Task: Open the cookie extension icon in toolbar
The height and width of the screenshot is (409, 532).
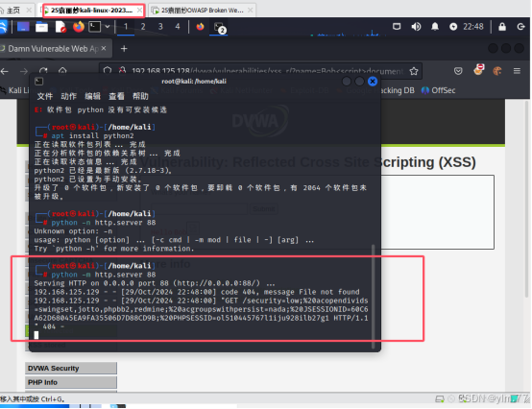Action: (x=497, y=71)
